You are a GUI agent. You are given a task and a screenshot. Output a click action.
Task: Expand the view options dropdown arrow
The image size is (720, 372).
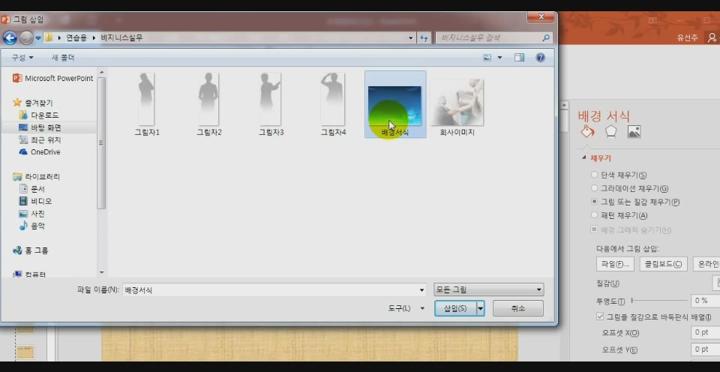click(500, 58)
